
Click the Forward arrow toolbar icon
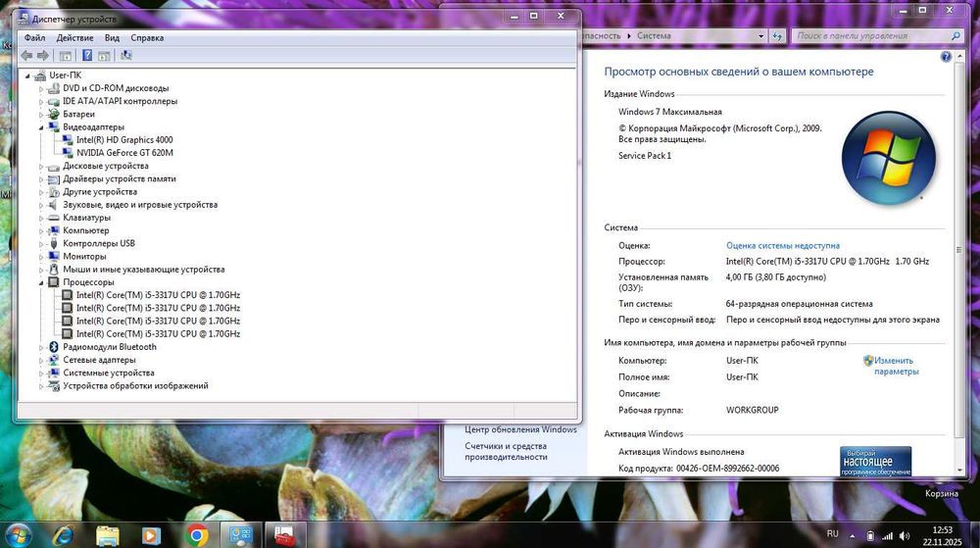point(42,56)
